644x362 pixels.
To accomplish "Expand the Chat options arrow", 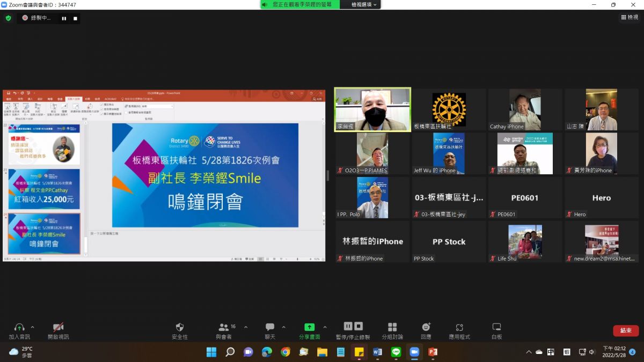I will point(283,327).
